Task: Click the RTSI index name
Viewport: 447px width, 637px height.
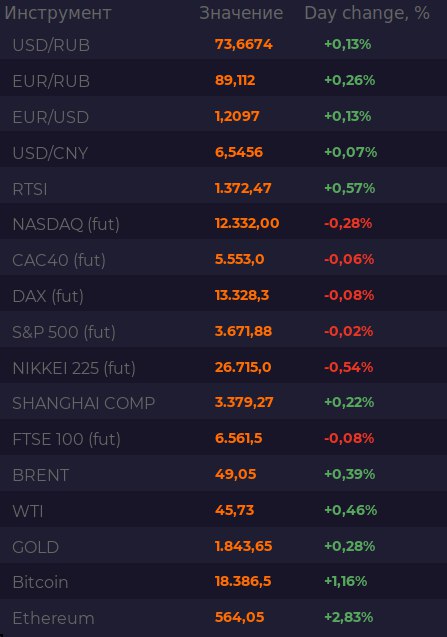Action: (30, 189)
